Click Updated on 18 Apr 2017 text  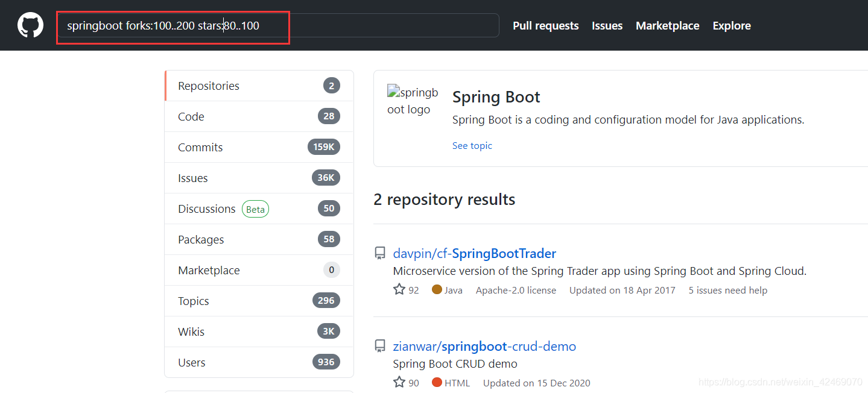[622, 290]
